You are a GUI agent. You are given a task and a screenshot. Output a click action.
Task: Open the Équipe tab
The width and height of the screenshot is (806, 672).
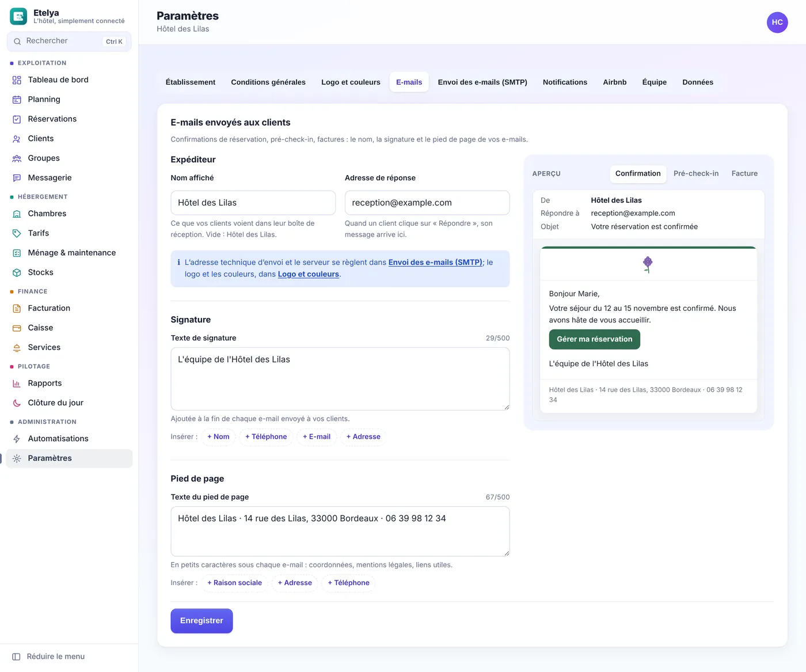pos(655,82)
